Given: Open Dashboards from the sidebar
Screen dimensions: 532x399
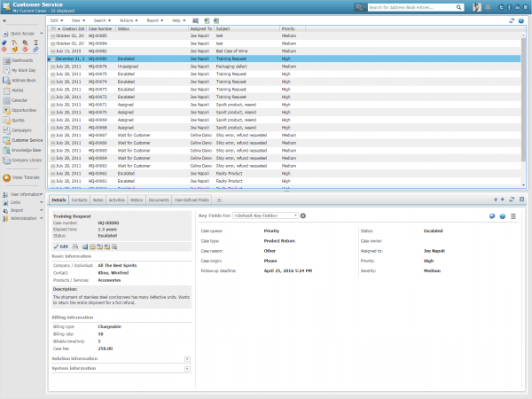Looking at the screenshot, I should (18, 60).
